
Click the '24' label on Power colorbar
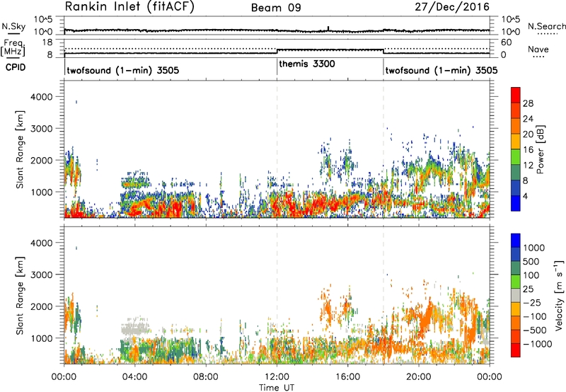528,119
